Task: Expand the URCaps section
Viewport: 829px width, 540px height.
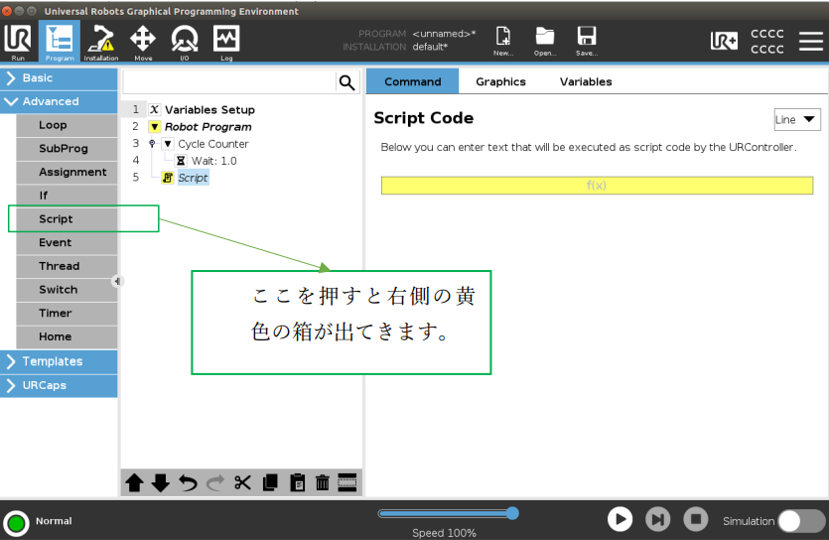Action: tap(59, 386)
